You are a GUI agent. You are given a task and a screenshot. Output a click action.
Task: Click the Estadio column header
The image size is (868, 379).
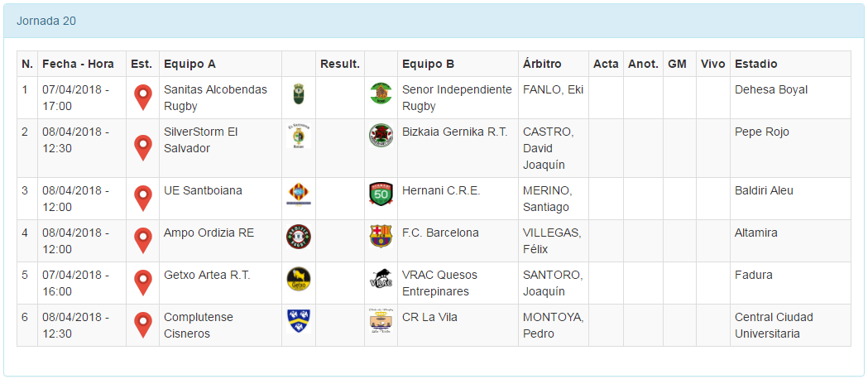coord(755,64)
